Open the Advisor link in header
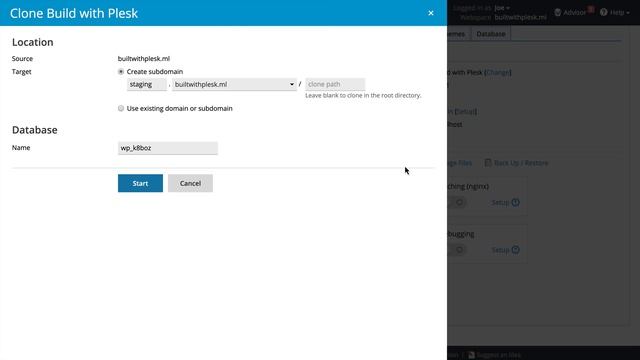This screenshot has width=640, height=360. (x=574, y=13)
